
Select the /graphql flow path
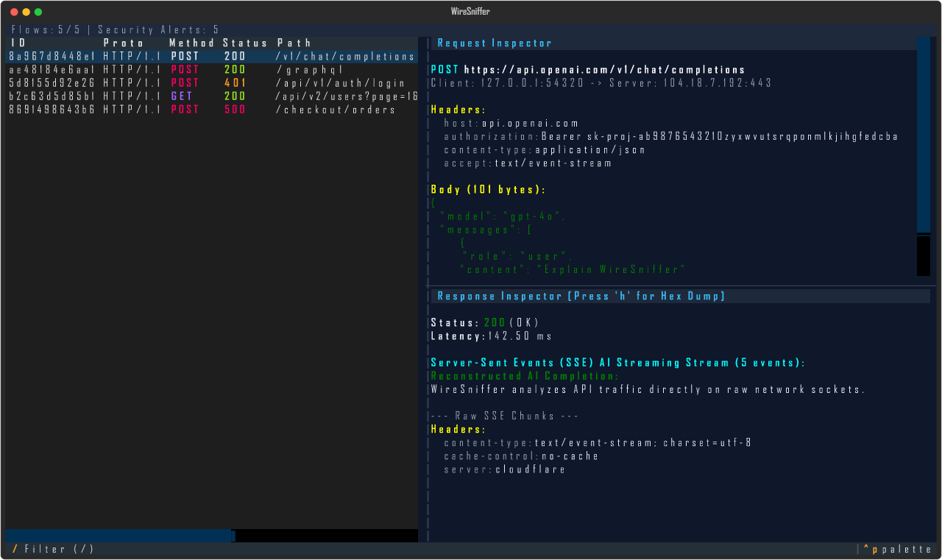click(309, 70)
